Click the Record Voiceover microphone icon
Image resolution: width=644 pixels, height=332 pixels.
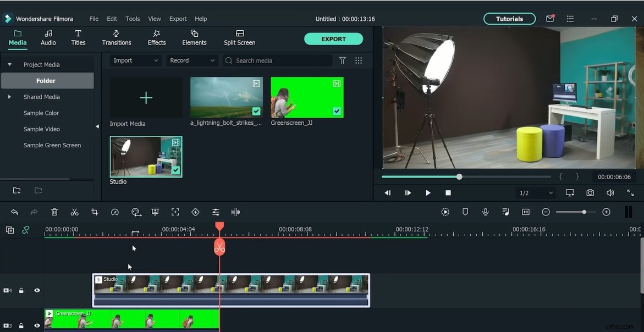[x=485, y=212]
